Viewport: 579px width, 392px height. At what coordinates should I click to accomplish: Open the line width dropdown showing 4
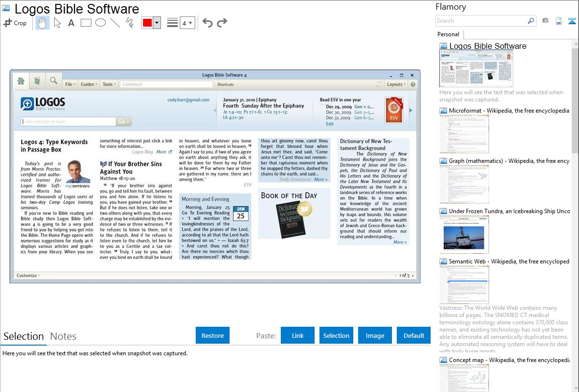click(187, 23)
